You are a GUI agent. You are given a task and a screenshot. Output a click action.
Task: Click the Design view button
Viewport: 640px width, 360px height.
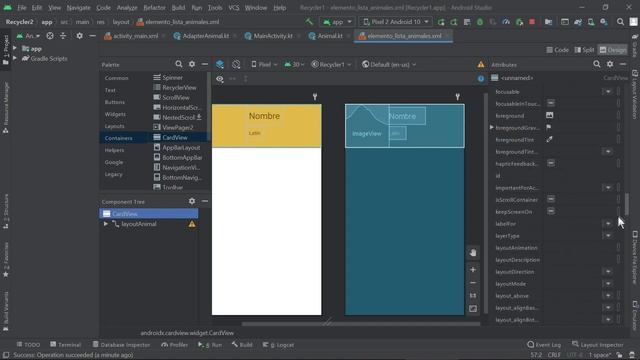612,50
